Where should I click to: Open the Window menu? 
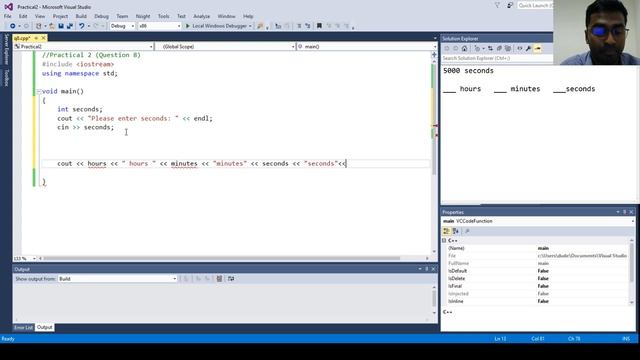pos(226,16)
